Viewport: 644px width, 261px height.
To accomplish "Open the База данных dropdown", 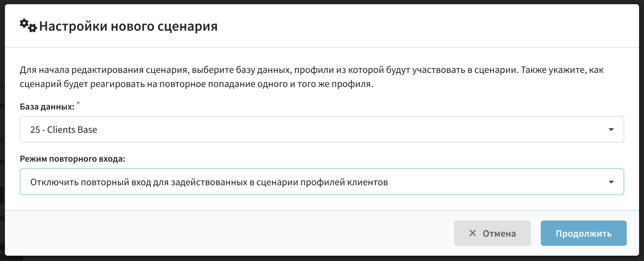I will point(322,129).
